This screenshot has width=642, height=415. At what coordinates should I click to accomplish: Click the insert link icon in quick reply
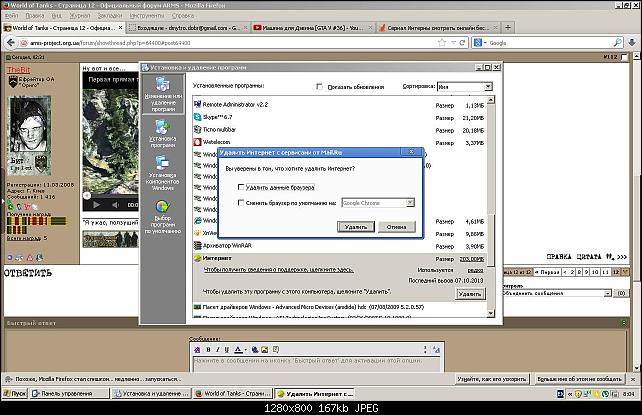click(255, 350)
